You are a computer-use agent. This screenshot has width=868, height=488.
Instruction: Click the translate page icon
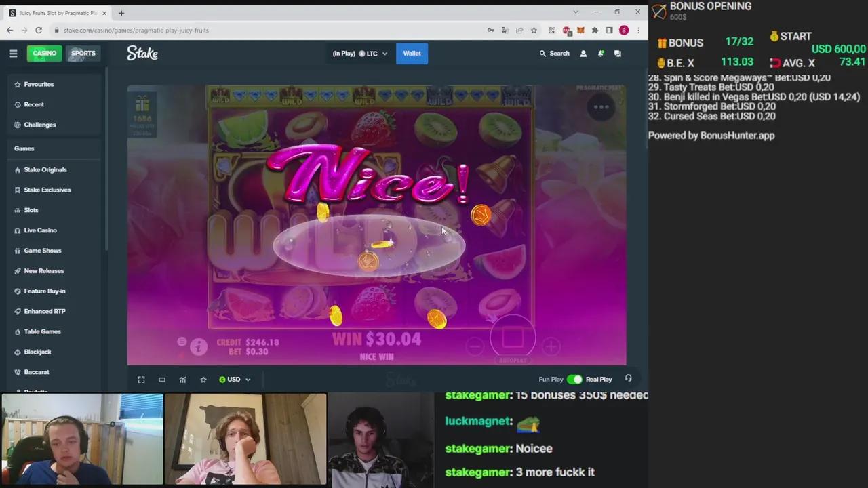coord(505,30)
